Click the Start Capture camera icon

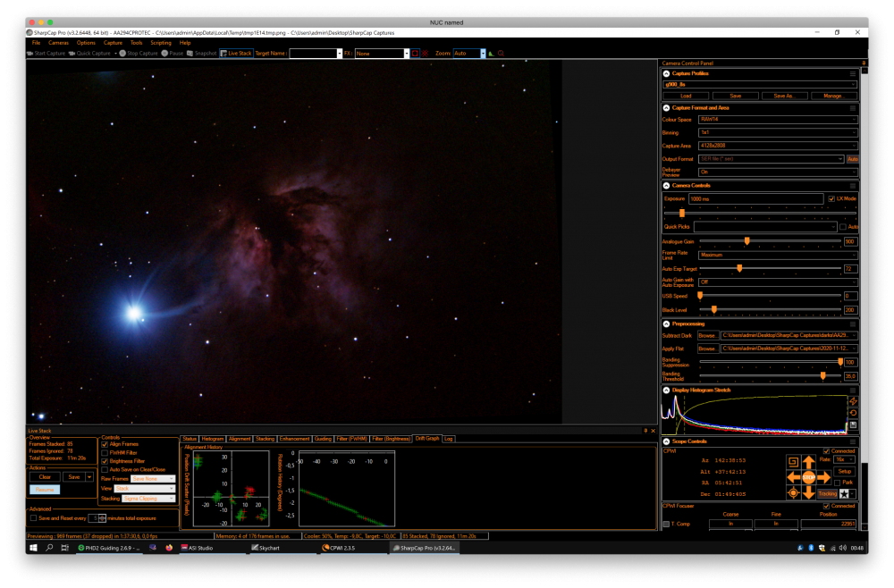(x=30, y=53)
